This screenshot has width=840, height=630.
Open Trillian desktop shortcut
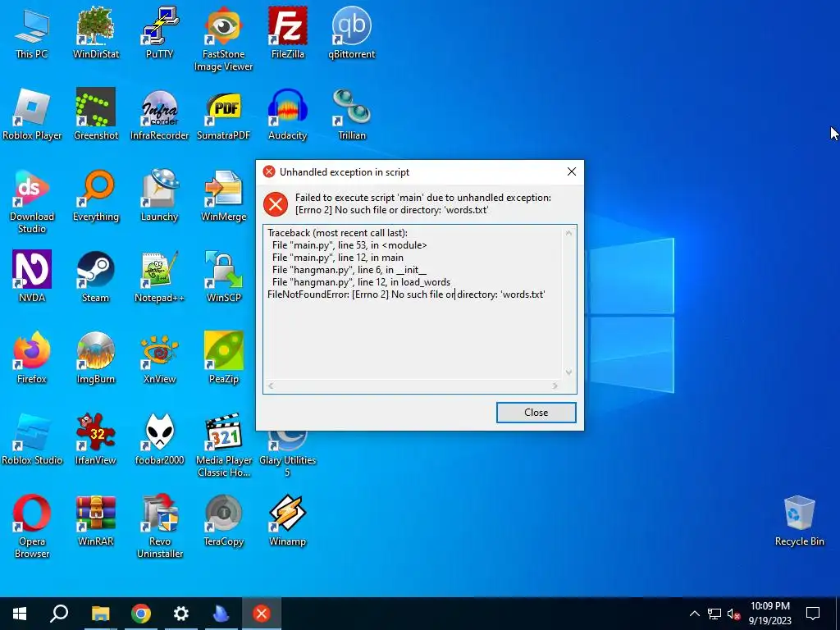tap(351, 115)
